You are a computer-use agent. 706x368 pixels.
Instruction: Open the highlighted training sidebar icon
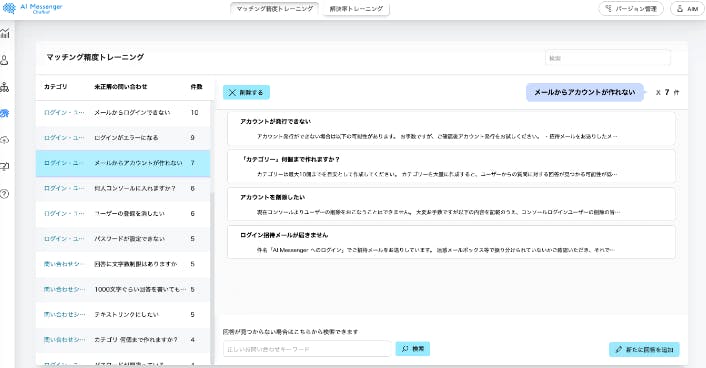point(5,113)
